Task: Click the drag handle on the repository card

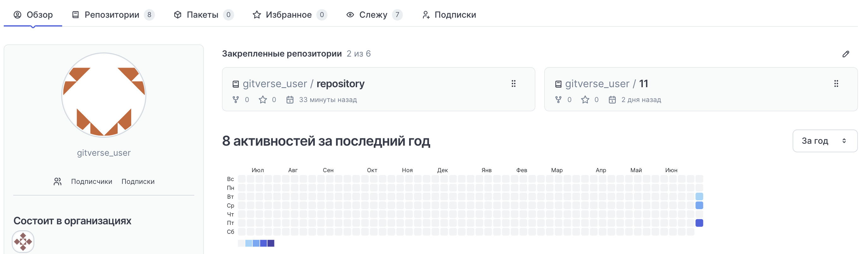Action: tap(513, 84)
